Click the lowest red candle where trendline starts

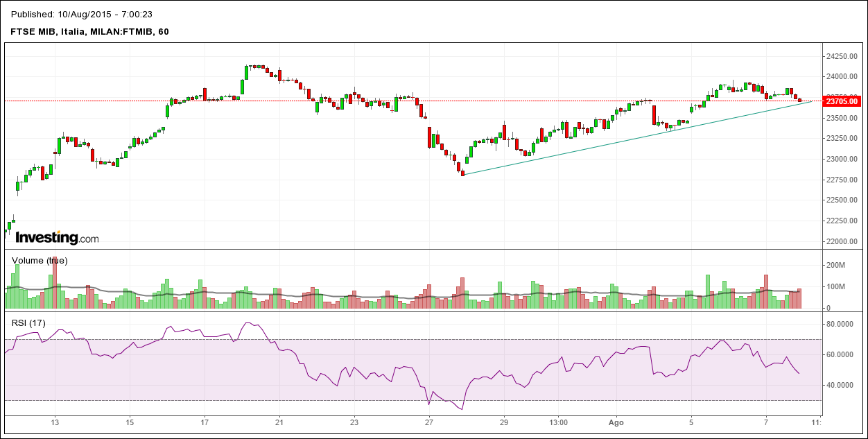462,172
